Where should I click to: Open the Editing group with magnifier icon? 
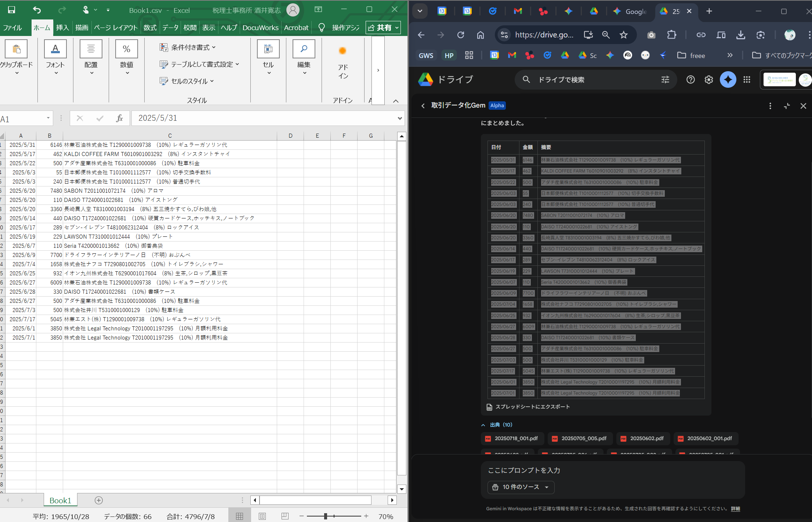coord(304,58)
